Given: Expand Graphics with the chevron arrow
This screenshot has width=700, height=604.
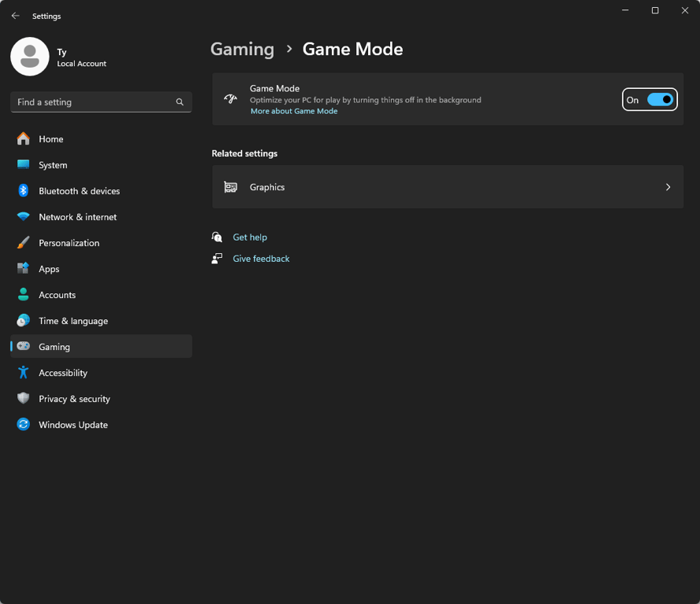Looking at the screenshot, I should click(x=668, y=187).
